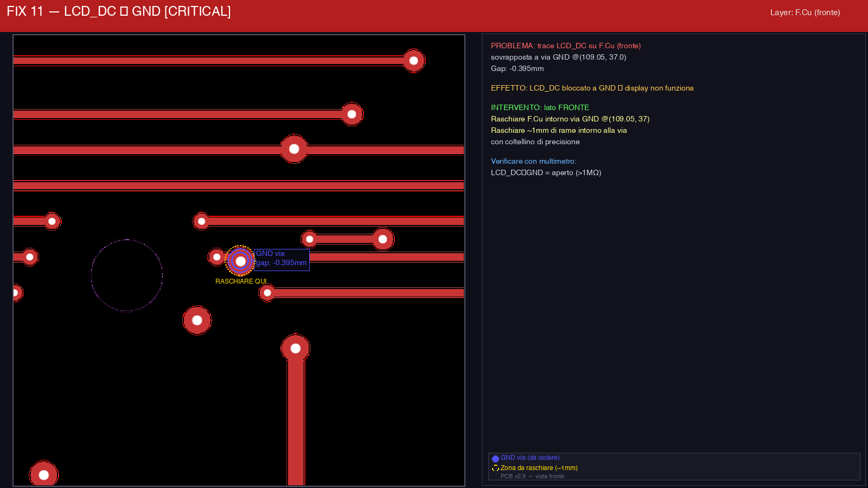The width and height of the screenshot is (868, 488).
Task: Click the blue highlighted GND via
Action: click(x=240, y=261)
